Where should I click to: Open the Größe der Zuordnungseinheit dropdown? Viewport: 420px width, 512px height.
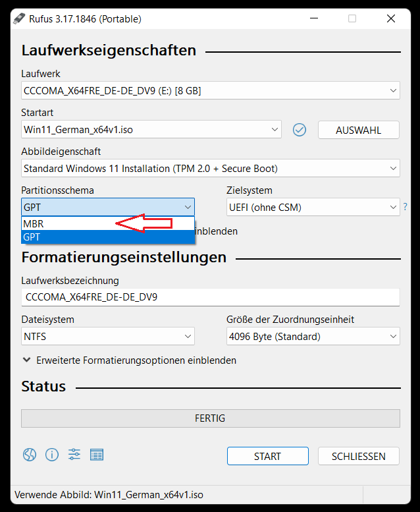tap(313, 336)
